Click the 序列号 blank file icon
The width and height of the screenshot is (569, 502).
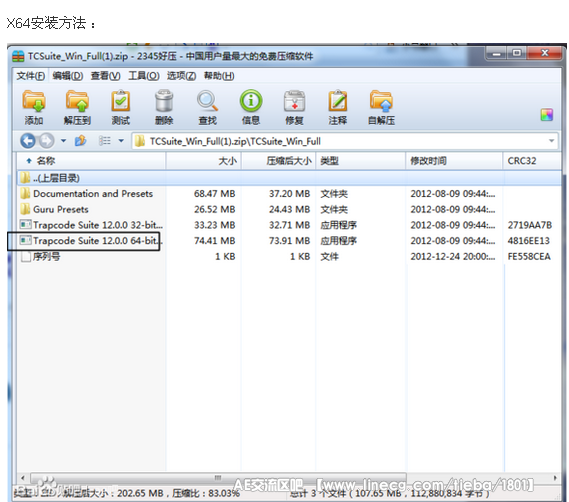click(25, 257)
